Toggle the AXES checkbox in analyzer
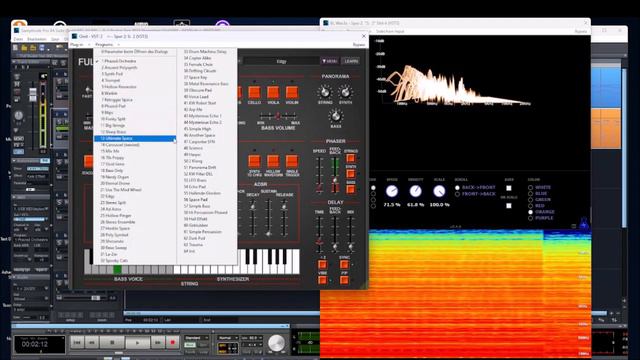Viewport: 640px width, 360px height. (509, 188)
